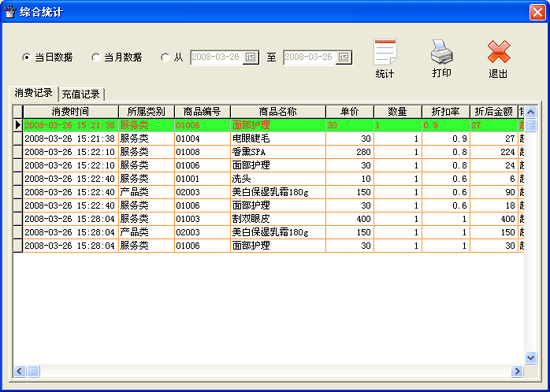The image size is (550, 392).
Task: Select the 当月数据 radio button
Action: tap(95, 57)
